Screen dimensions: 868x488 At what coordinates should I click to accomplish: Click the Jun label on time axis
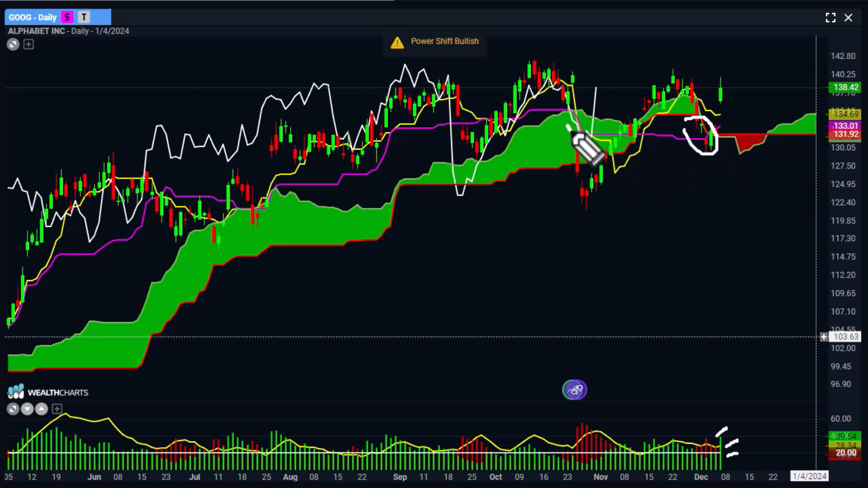click(94, 477)
